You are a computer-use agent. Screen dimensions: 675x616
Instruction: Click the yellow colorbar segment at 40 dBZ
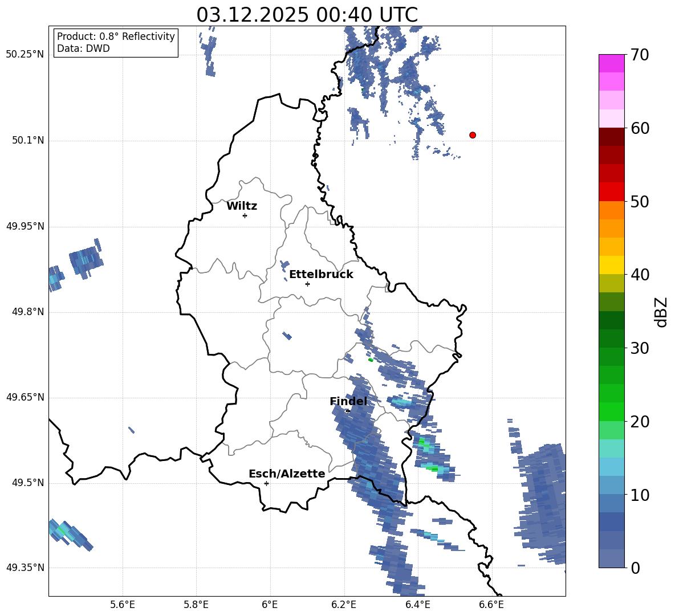[x=611, y=265]
